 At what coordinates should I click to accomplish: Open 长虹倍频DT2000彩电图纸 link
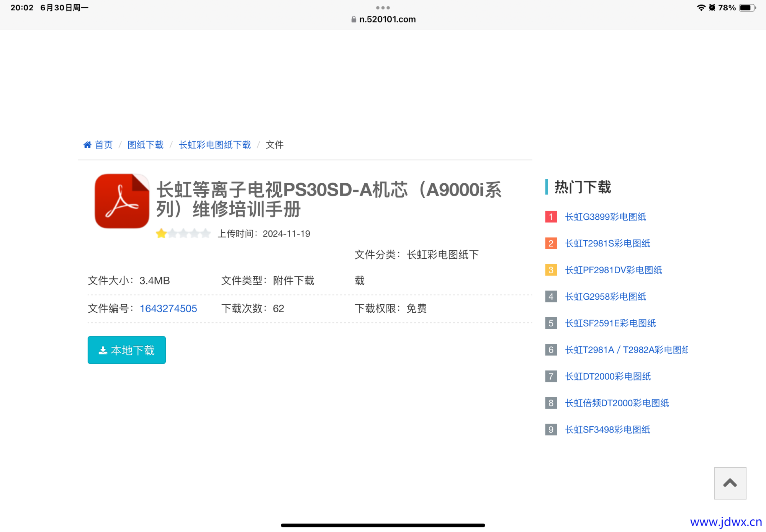tap(617, 403)
